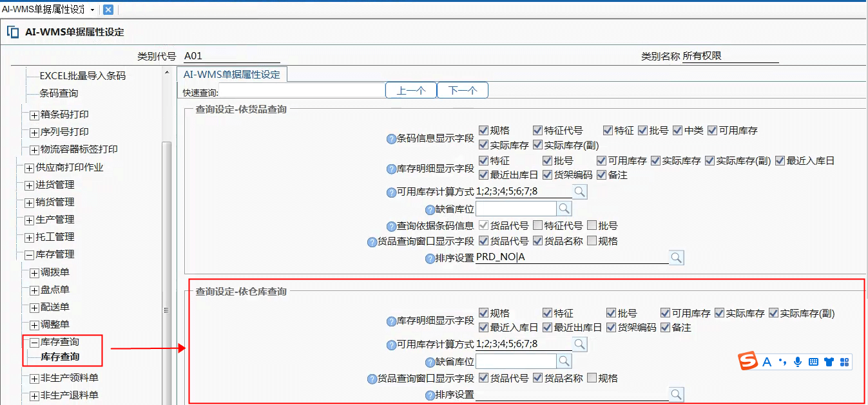Click the Sogou input method S logo
Image resolution: width=868 pixels, height=405 pixels.
pyautogui.click(x=748, y=361)
